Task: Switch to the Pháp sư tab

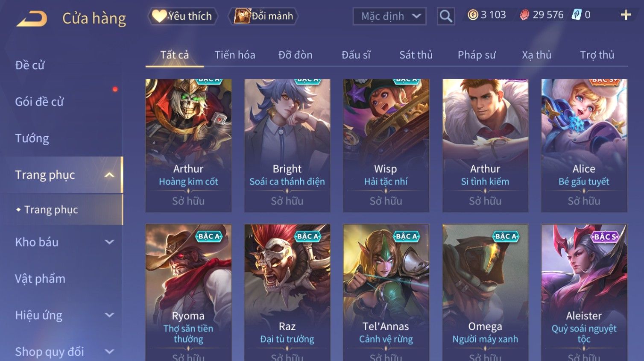Action: 477,55
